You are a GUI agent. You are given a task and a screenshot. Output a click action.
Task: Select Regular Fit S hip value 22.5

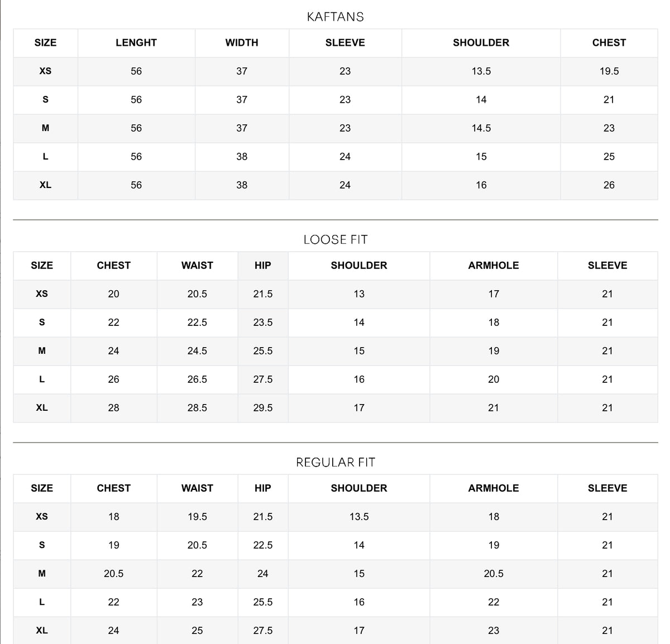[263, 545]
